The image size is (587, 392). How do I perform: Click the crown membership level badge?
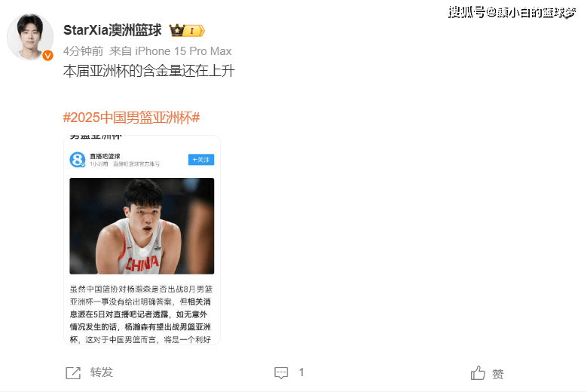[187, 30]
